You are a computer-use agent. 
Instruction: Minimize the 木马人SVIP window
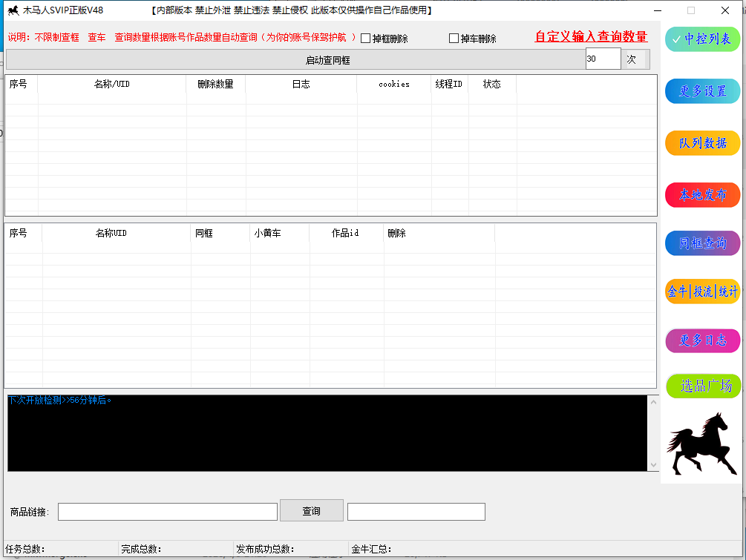[658, 10]
